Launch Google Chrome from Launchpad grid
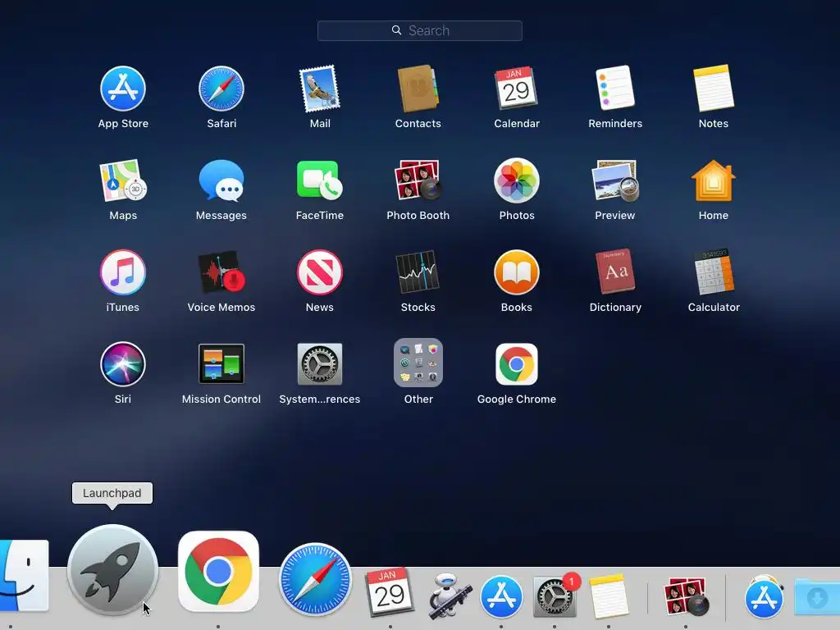 [x=517, y=364]
